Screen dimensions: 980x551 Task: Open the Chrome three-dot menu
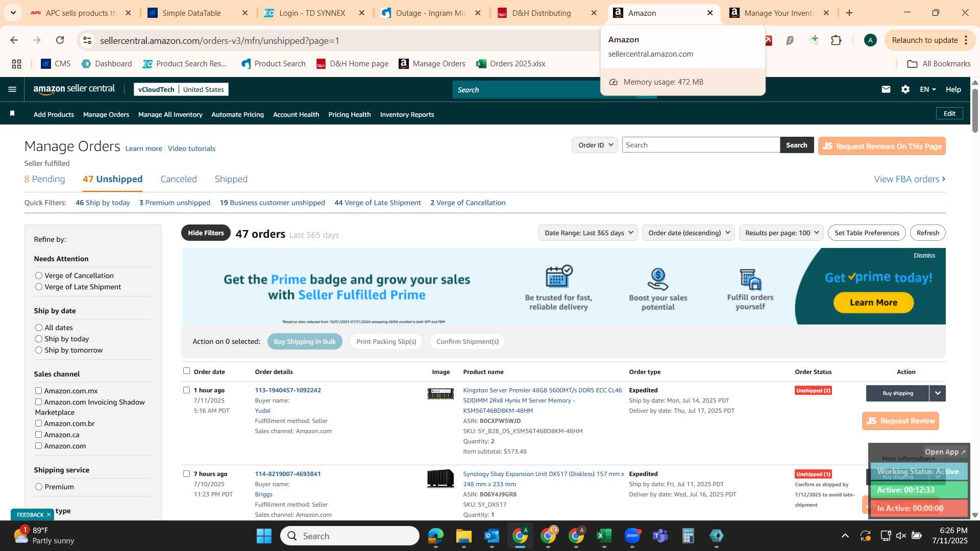966,40
